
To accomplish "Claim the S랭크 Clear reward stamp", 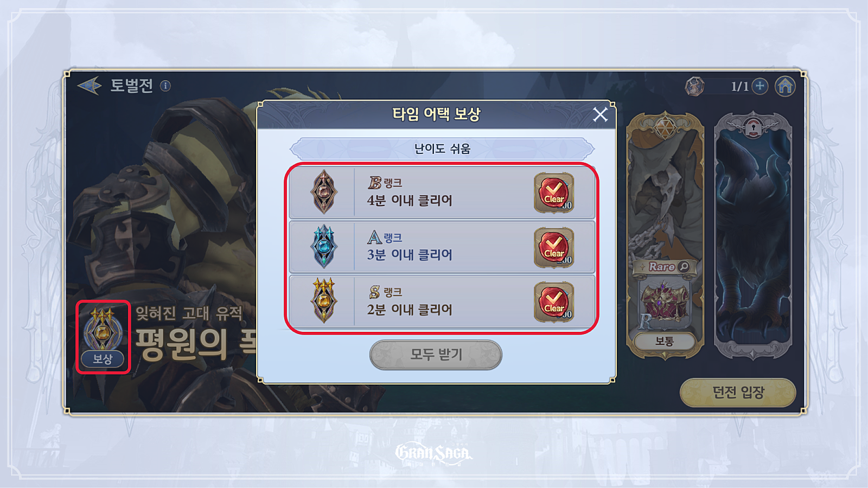I will click(554, 301).
